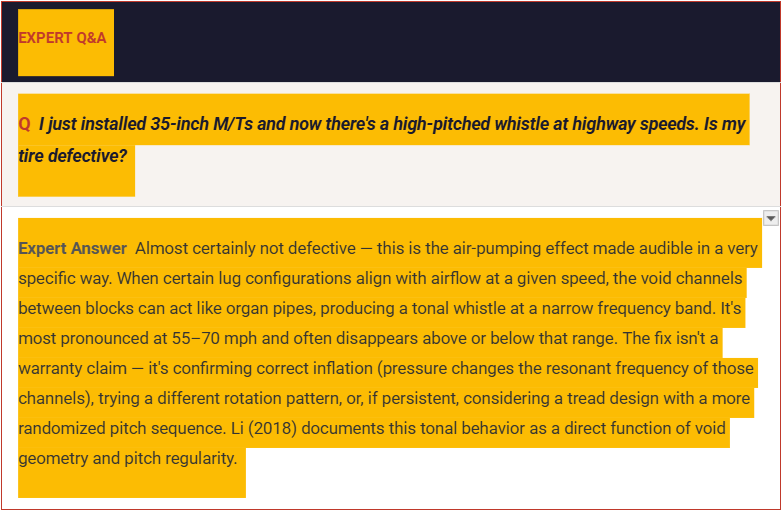The image size is (782, 512).
Task: Click the bold "Expert Answer" label
Action: pos(72,248)
